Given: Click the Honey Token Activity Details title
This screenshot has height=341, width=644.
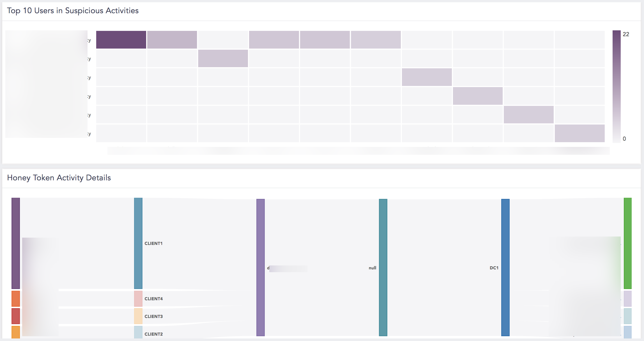Looking at the screenshot, I should coord(59,178).
